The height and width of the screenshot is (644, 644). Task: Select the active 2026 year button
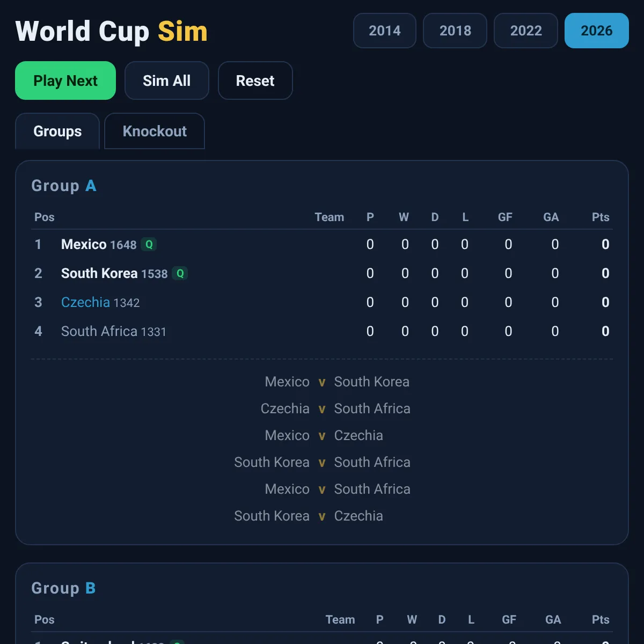(597, 31)
